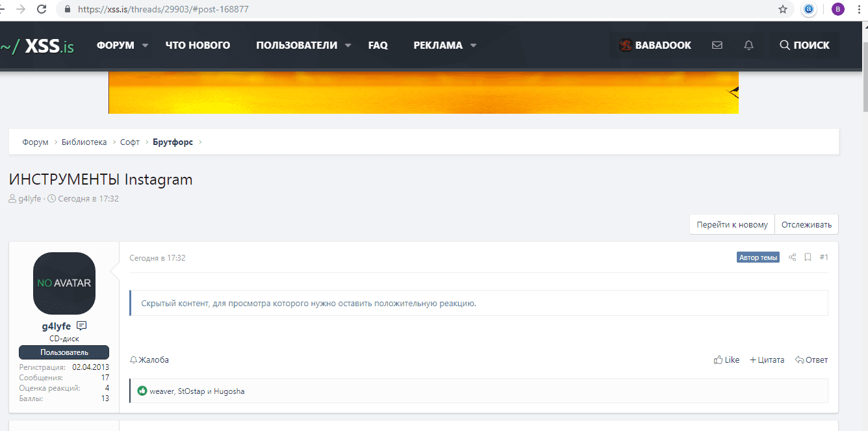Viewport: 868px width, 431px height.
Task: Open ПОИСК search in navbar
Action: tap(804, 46)
